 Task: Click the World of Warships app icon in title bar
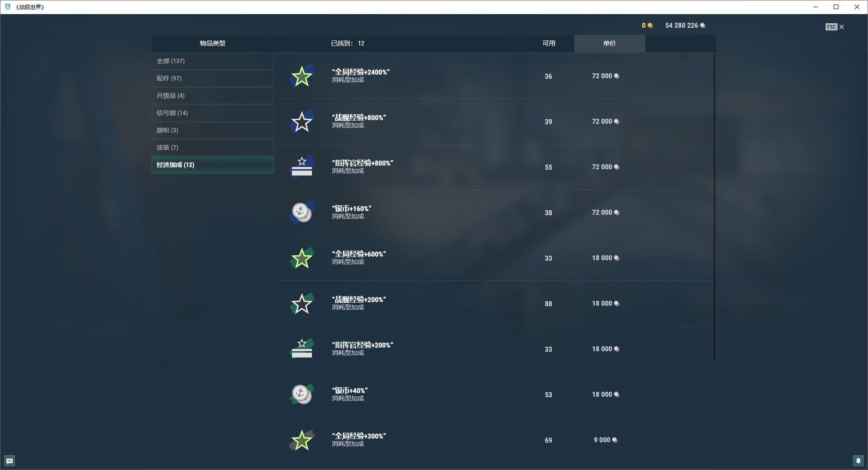8,7
